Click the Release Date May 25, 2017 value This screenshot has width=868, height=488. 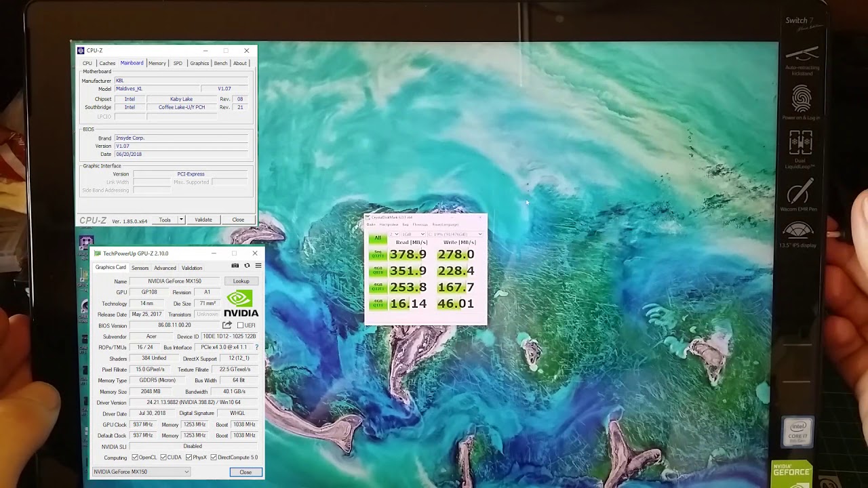click(146, 314)
